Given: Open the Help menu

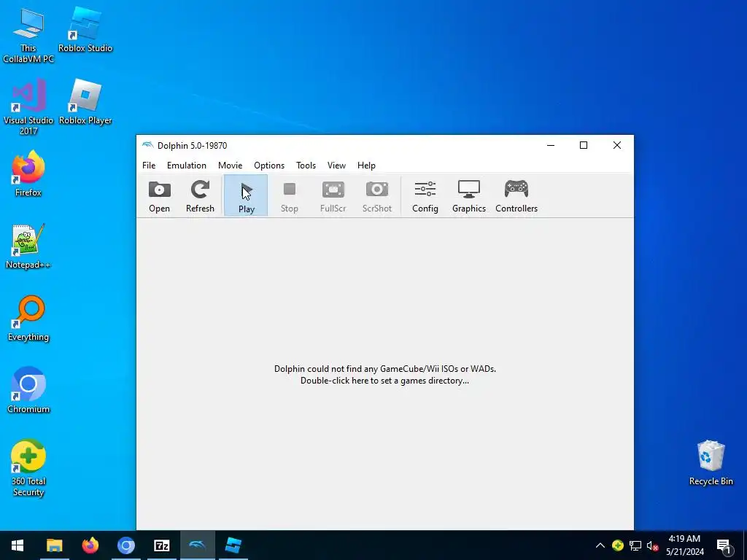Looking at the screenshot, I should (366, 166).
